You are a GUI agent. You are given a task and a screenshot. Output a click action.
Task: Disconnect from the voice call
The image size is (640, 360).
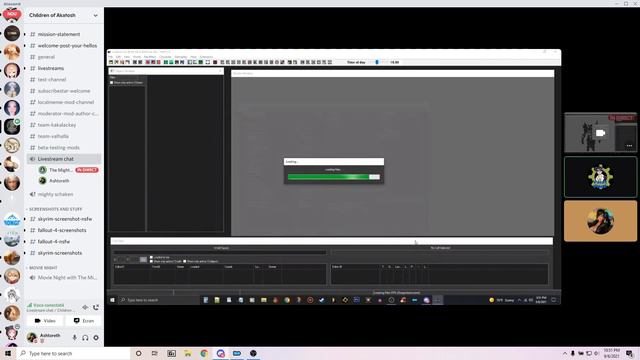point(96,307)
